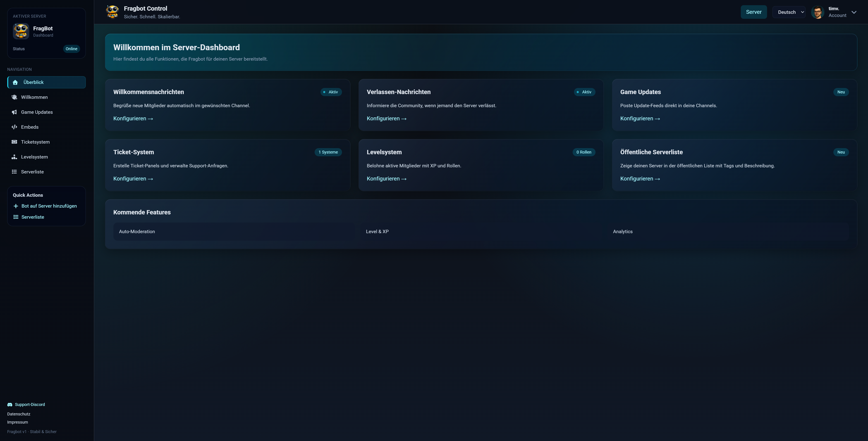This screenshot has width=868, height=441.
Task: Open Ticketsystem via its ticket icon
Action: (x=14, y=142)
